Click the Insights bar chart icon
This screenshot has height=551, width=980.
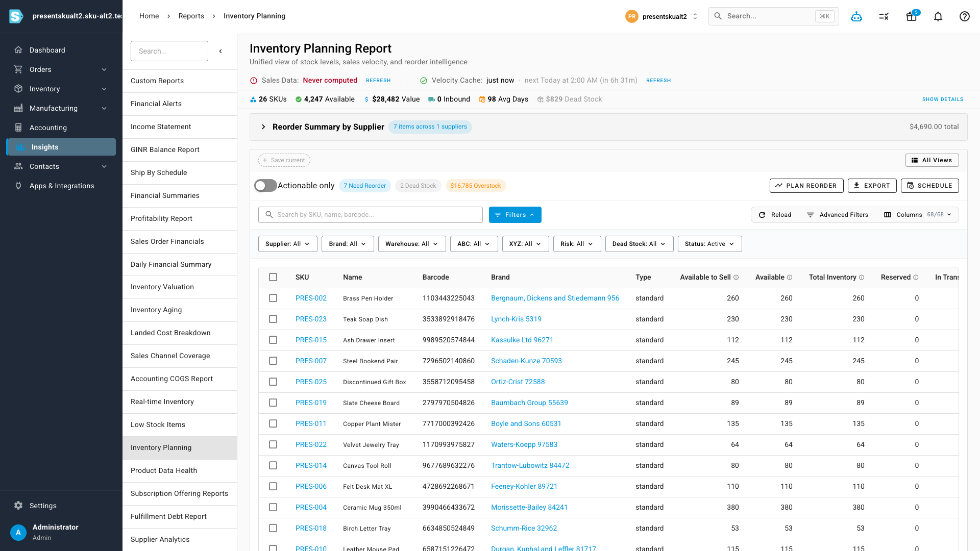pyautogui.click(x=20, y=147)
